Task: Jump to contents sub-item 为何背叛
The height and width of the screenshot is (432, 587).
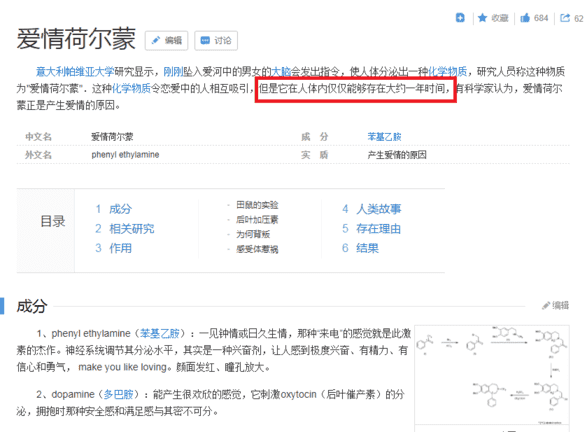Action: (x=253, y=234)
